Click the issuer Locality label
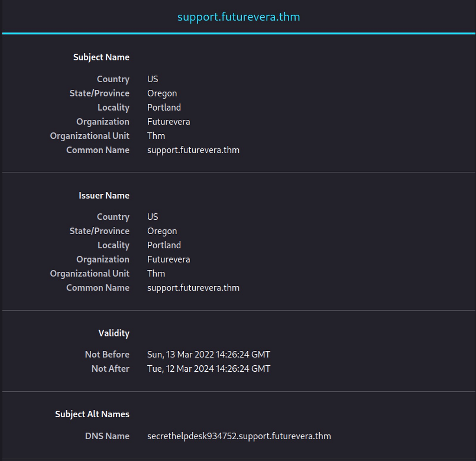The width and height of the screenshot is (476, 461). point(113,245)
